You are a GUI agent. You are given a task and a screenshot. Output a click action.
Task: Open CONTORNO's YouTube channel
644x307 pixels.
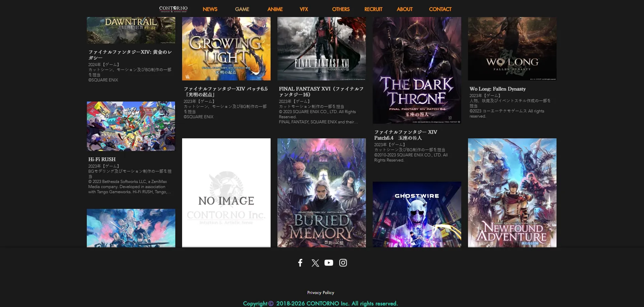click(x=329, y=263)
